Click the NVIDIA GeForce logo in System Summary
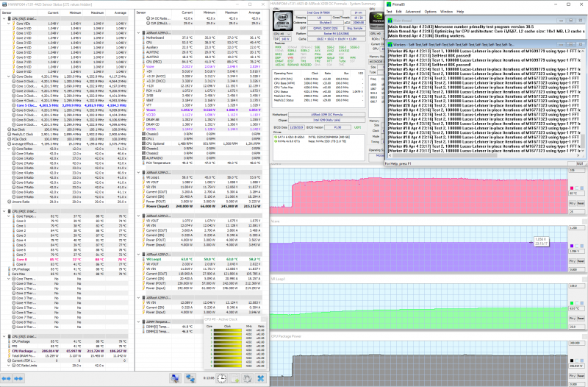 pyautogui.click(x=376, y=21)
